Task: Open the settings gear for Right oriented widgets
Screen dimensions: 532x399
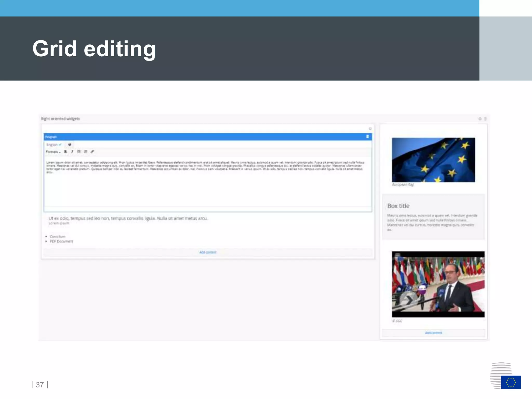Action: (480, 119)
